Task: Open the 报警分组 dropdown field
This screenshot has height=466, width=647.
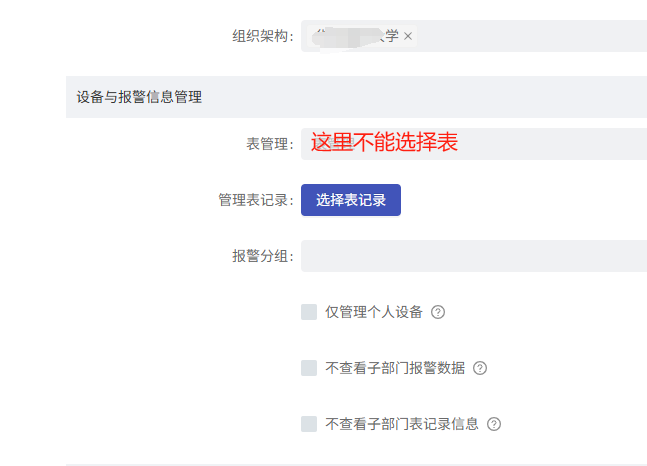Action: pos(474,256)
